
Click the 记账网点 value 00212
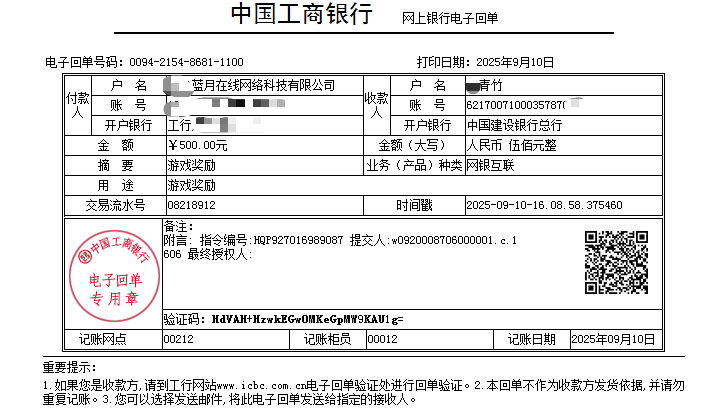click(178, 340)
